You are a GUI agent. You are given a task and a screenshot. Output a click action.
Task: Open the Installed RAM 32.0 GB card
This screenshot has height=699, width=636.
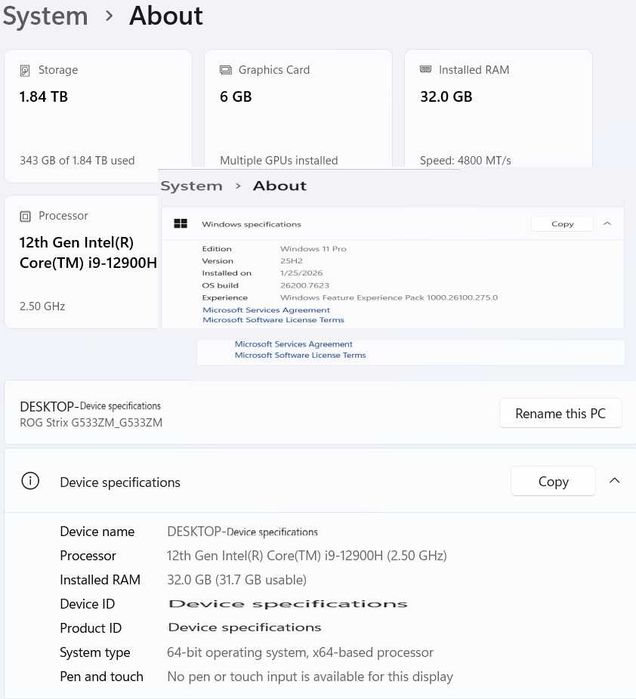(x=498, y=109)
